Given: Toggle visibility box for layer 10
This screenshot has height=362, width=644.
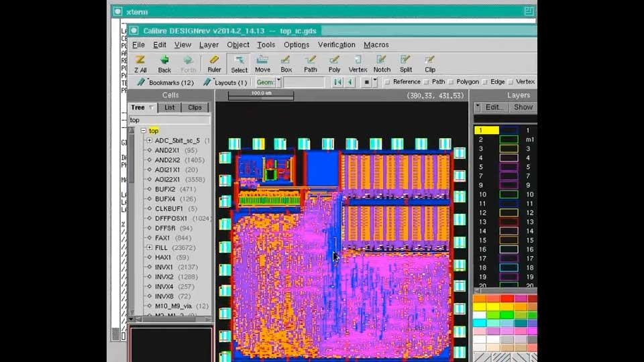Looking at the screenshot, I should [508, 194].
